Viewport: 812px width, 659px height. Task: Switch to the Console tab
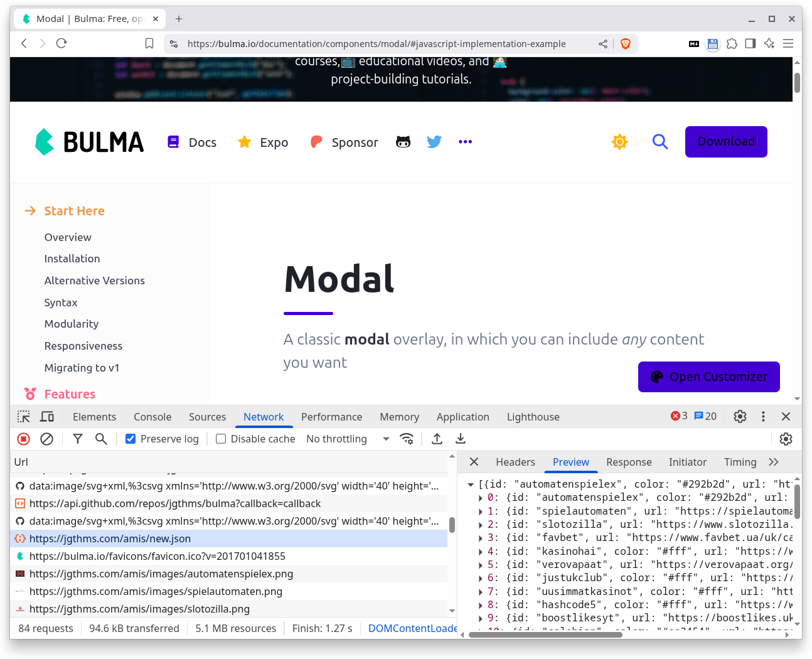click(152, 417)
